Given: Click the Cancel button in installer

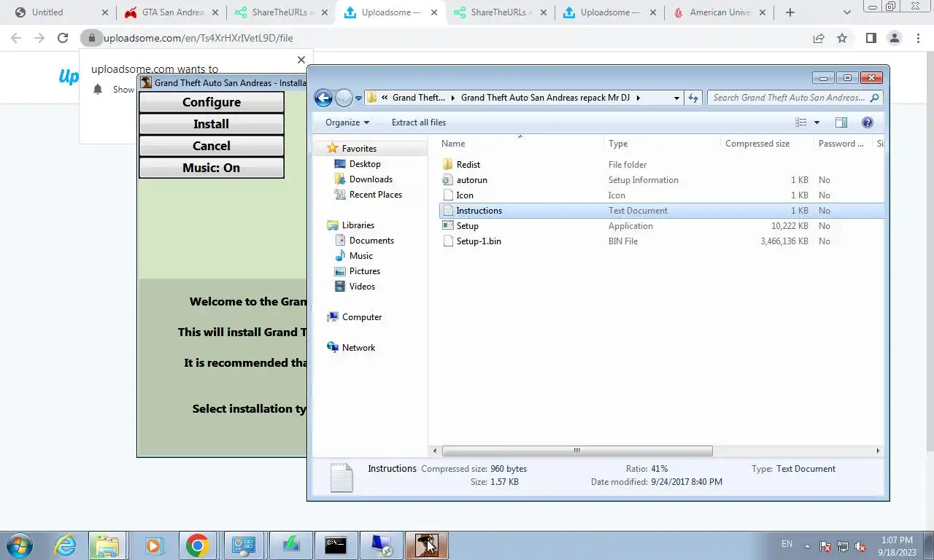Looking at the screenshot, I should (212, 146).
